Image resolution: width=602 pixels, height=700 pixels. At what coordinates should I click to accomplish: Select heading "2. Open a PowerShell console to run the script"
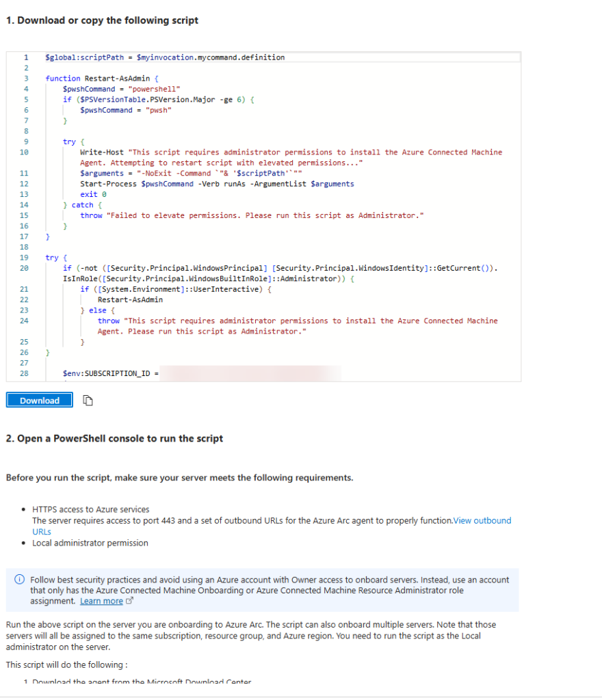click(x=114, y=438)
